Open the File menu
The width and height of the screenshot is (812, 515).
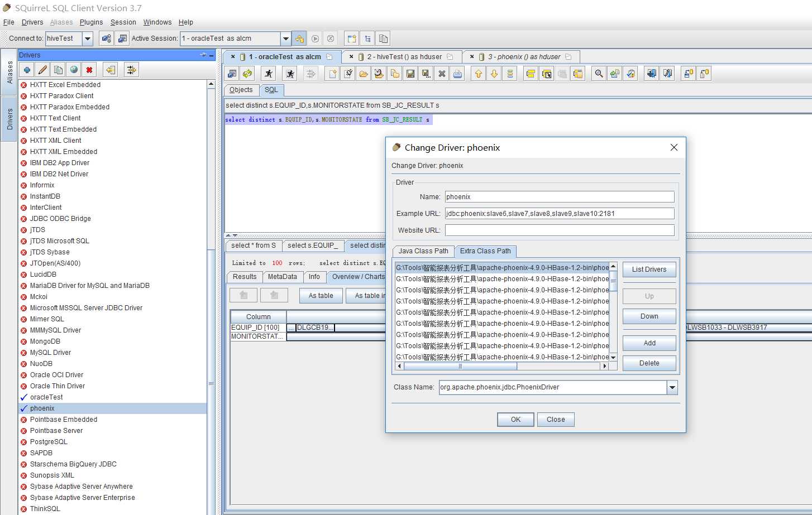(9, 22)
